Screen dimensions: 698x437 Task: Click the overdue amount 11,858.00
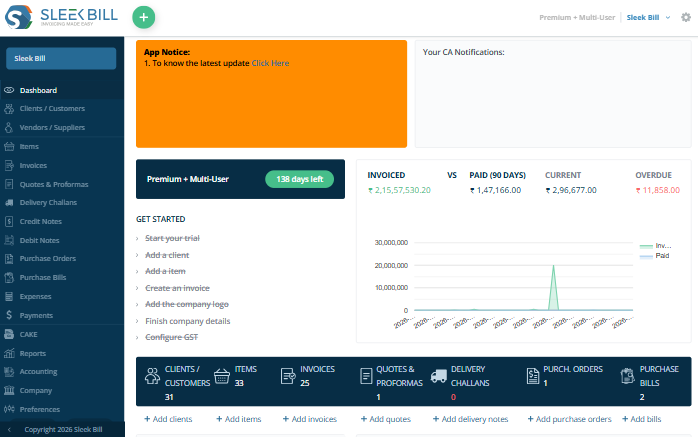coord(658,190)
